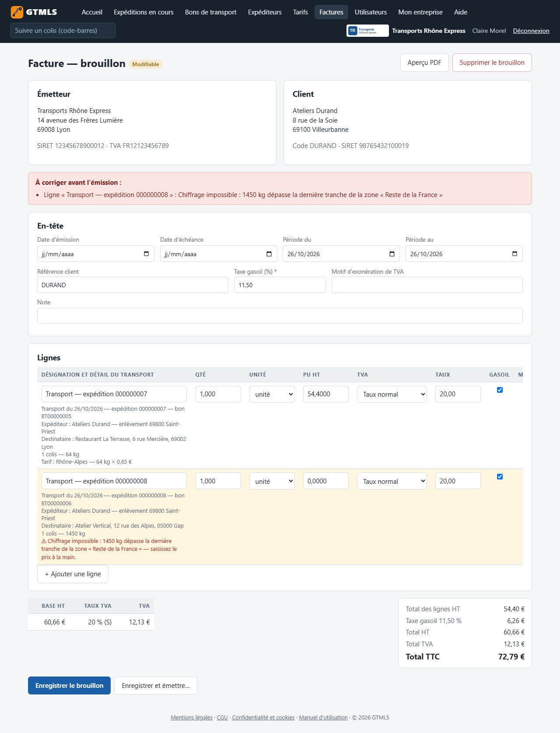Viewport: 560px width, 733px height.
Task: Open the Période au calendar picker icon
Action: point(514,254)
